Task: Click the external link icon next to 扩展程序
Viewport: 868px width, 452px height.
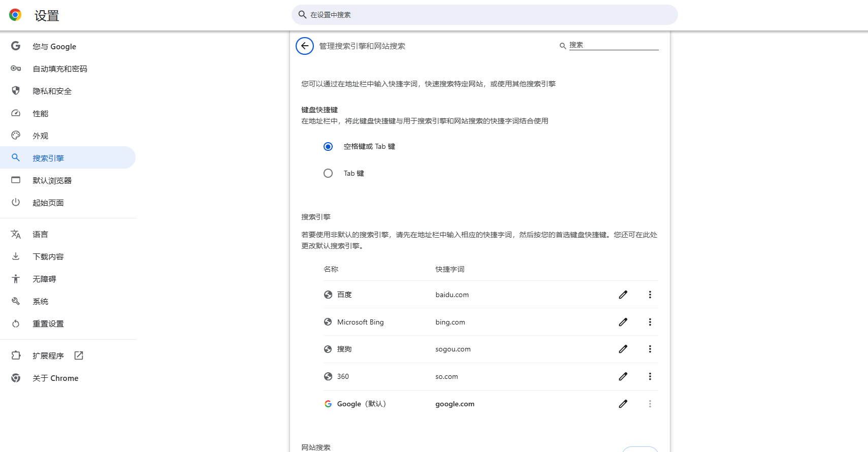Action: pyautogui.click(x=79, y=356)
